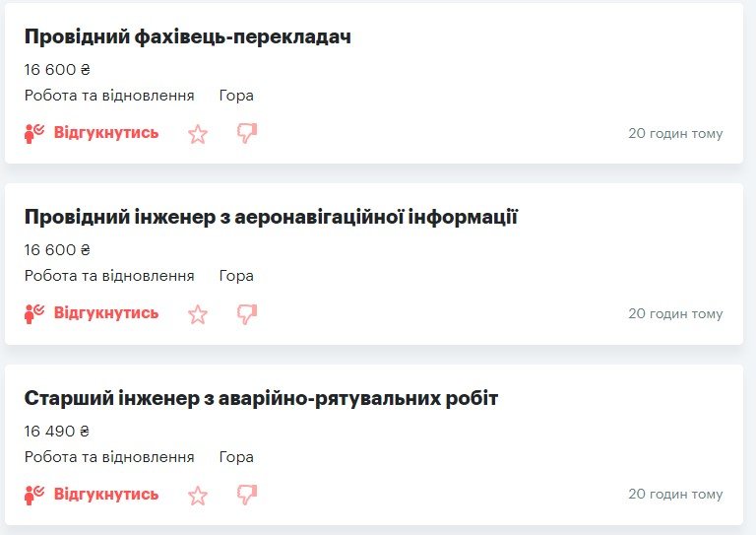This screenshot has width=756, height=535.
Task: Click 20 годин тому timestamp on first card
Action: 675,133
